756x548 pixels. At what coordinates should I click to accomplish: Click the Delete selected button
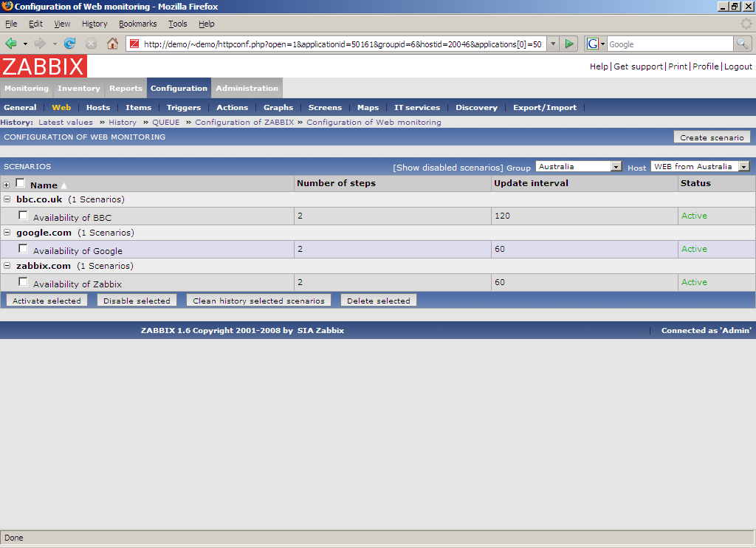(x=379, y=301)
